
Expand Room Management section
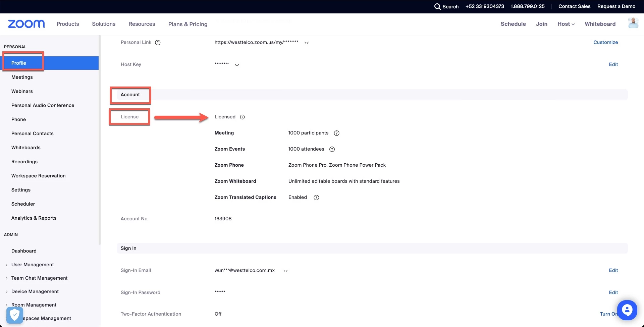click(7, 305)
